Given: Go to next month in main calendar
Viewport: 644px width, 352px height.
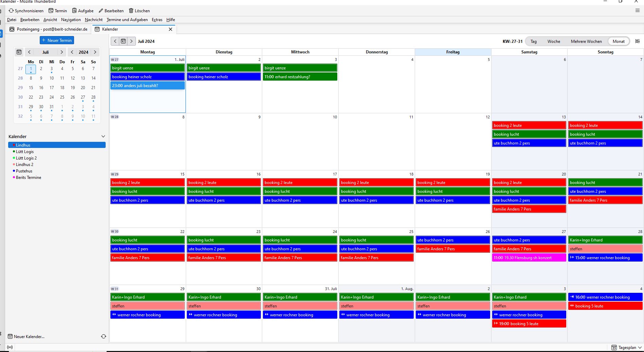Looking at the screenshot, I should click(x=131, y=41).
